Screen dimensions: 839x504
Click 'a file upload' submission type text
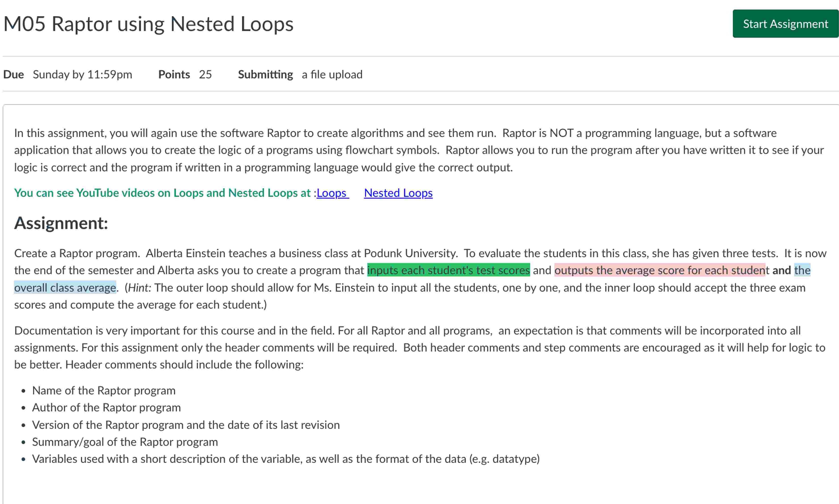point(332,74)
